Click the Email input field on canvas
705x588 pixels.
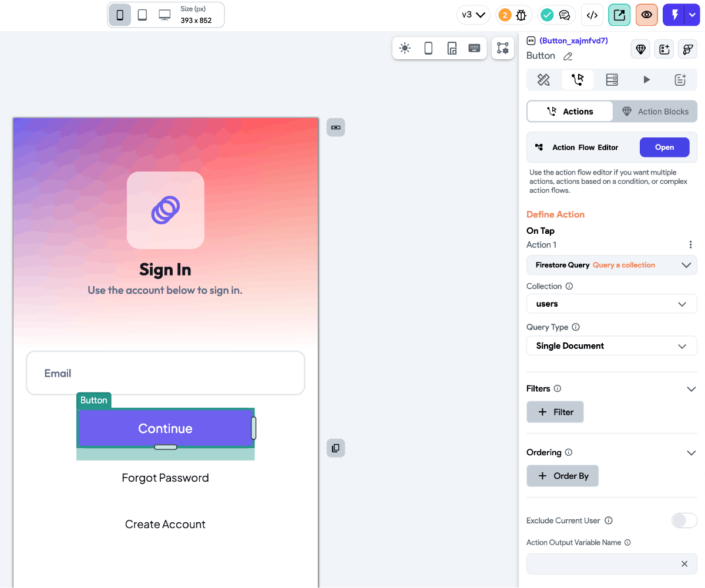(166, 373)
